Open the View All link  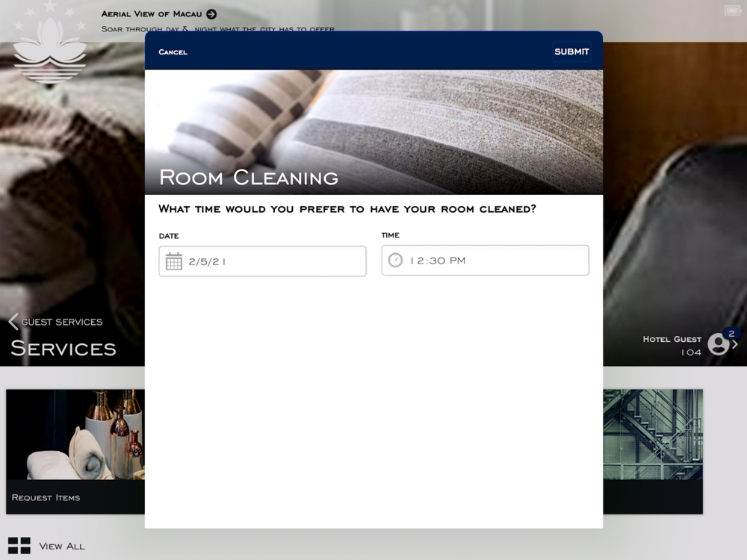pyautogui.click(x=62, y=547)
